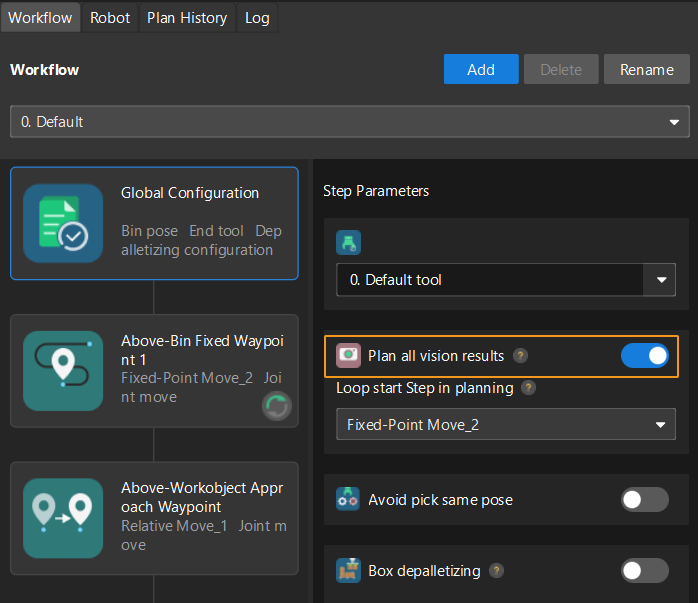698x603 pixels.
Task: Click the camera icon beside Plan all vision results
Action: click(349, 356)
